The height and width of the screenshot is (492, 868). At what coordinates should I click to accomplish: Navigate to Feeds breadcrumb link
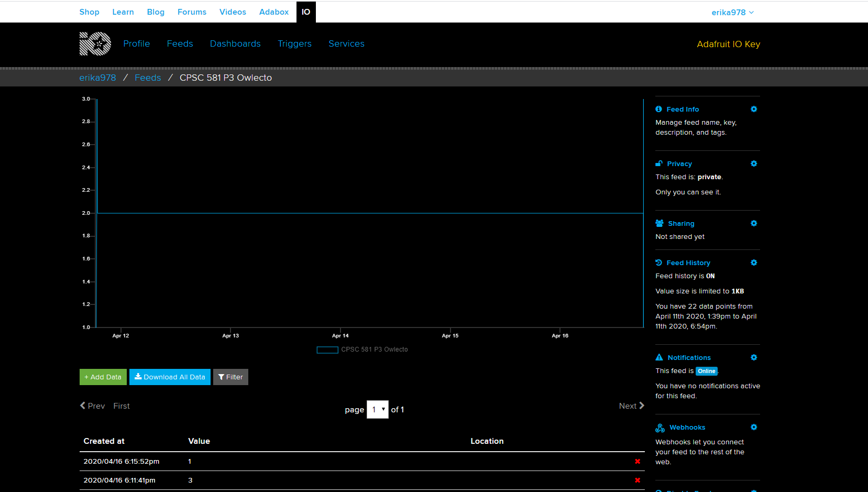coord(148,78)
